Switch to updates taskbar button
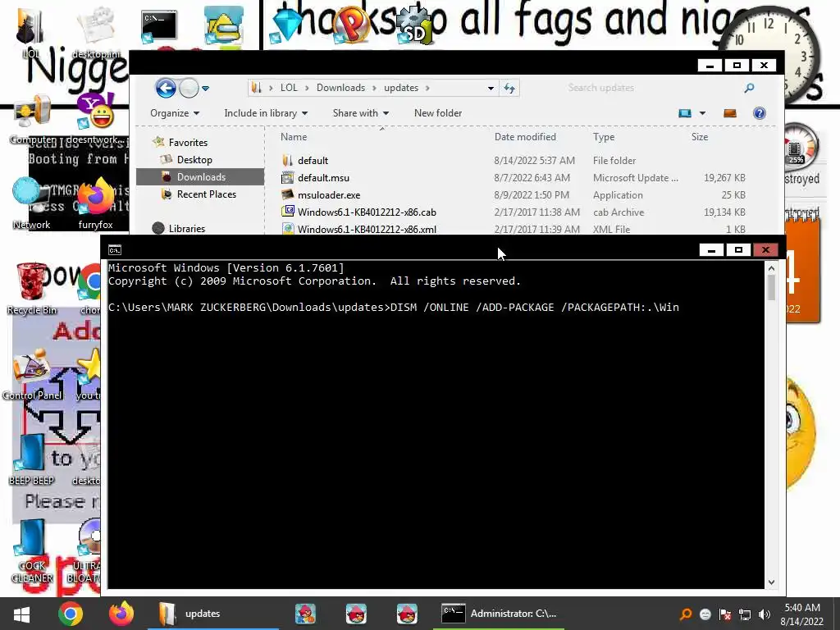 tap(212, 614)
